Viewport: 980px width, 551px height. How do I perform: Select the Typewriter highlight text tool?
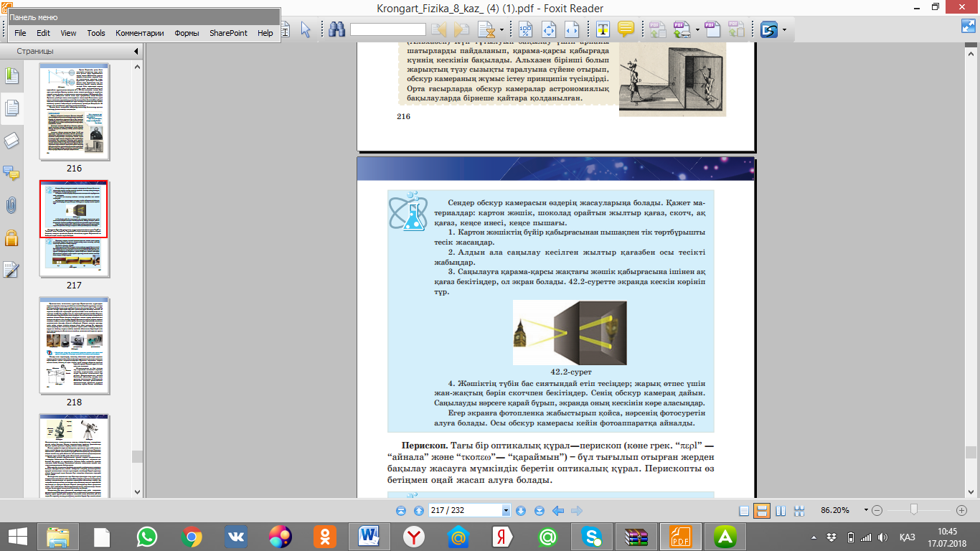tap(603, 29)
